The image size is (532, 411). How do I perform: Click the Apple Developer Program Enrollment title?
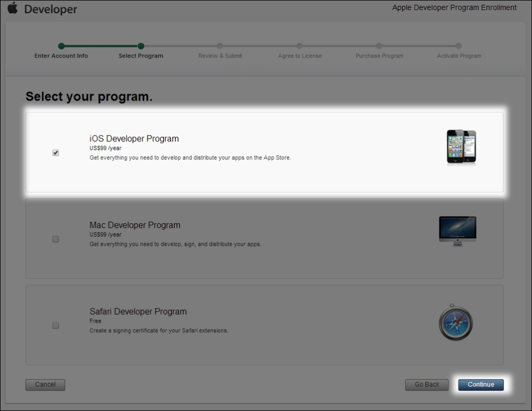pos(454,7)
